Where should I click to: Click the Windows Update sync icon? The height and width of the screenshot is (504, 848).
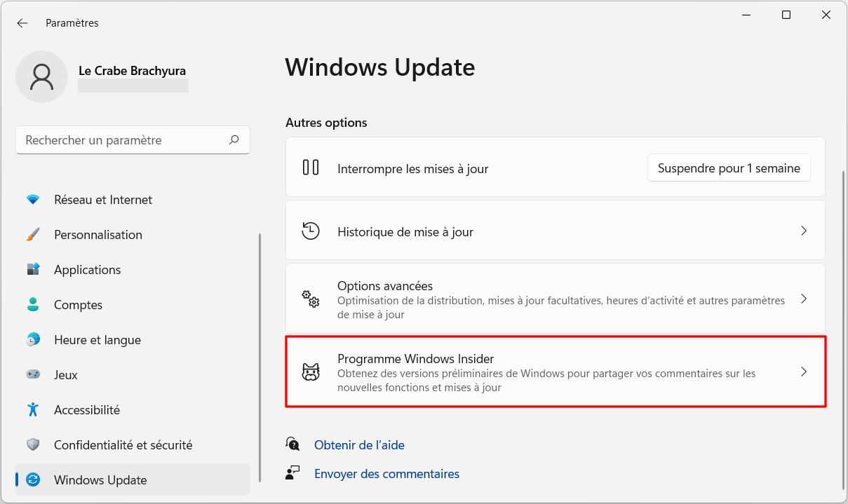pos(33,480)
